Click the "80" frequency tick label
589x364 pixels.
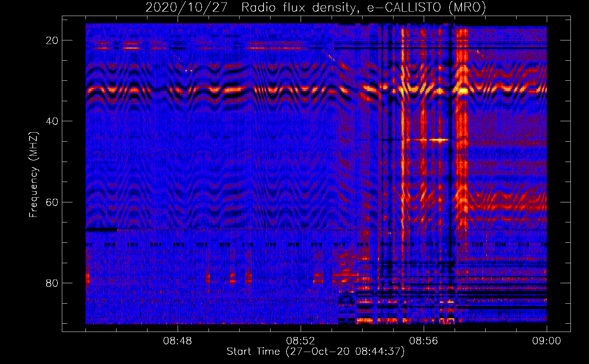[x=52, y=283]
